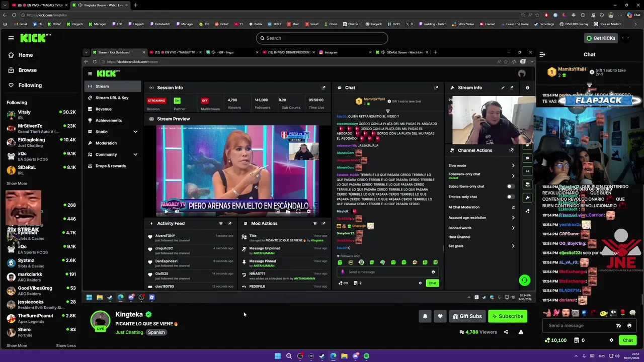Click the play button in Stream Preview player

pyautogui.click(x=166, y=211)
